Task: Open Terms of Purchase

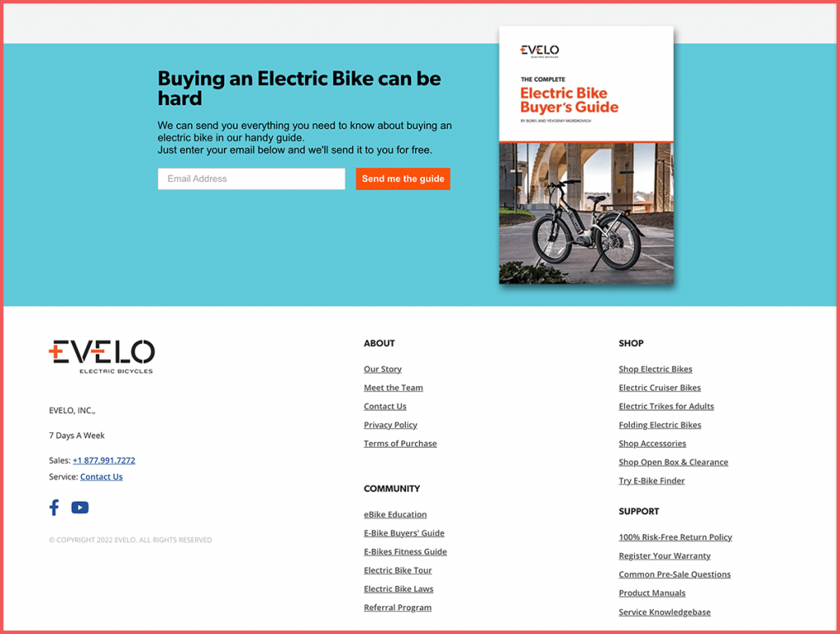Action: (400, 443)
